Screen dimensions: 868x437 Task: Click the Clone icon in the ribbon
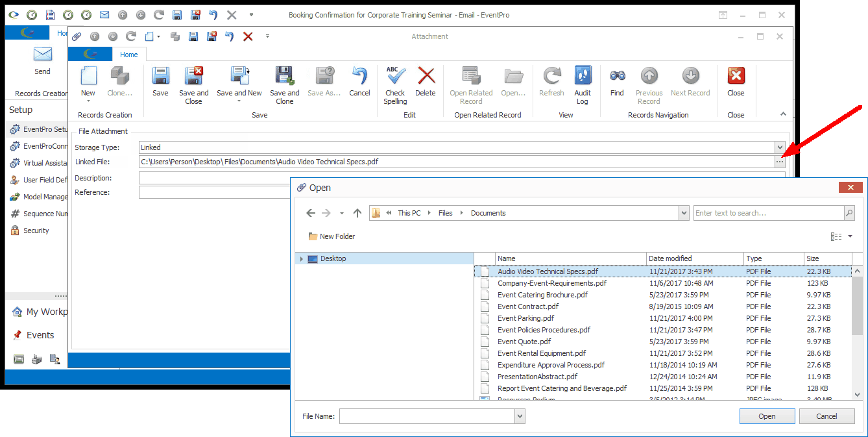click(x=119, y=75)
